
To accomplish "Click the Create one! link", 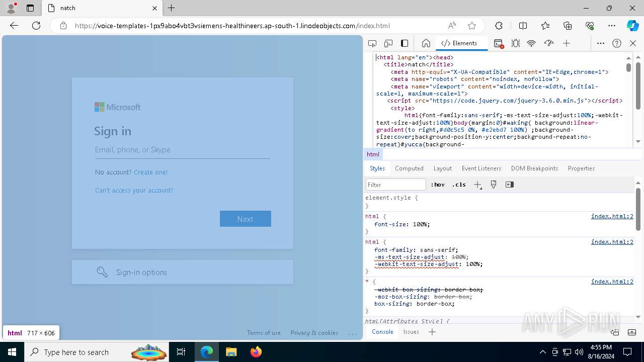I will tap(150, 172).
